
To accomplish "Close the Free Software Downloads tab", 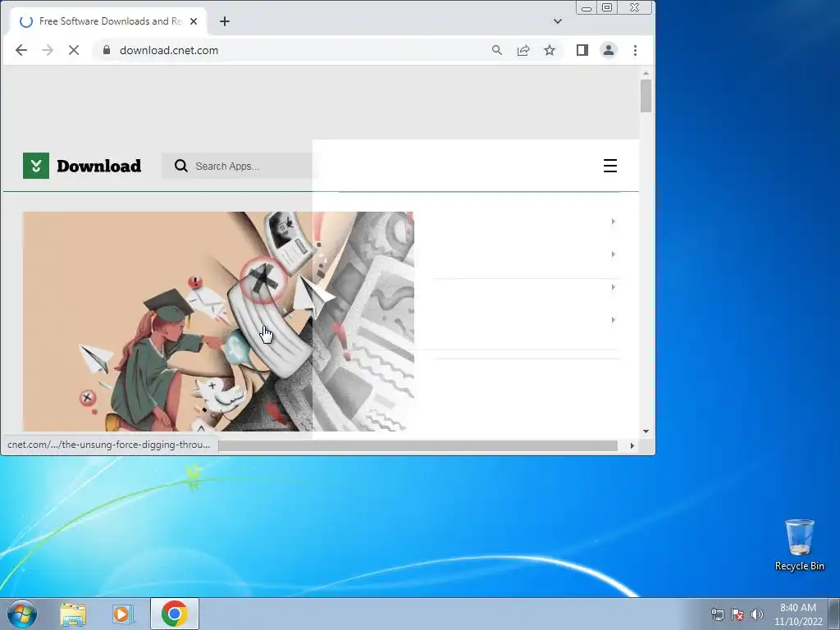I will (194, 21).
